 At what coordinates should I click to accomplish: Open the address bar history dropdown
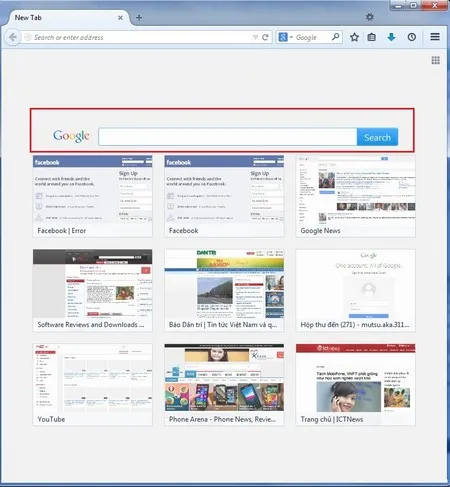(x=255, y=37)
